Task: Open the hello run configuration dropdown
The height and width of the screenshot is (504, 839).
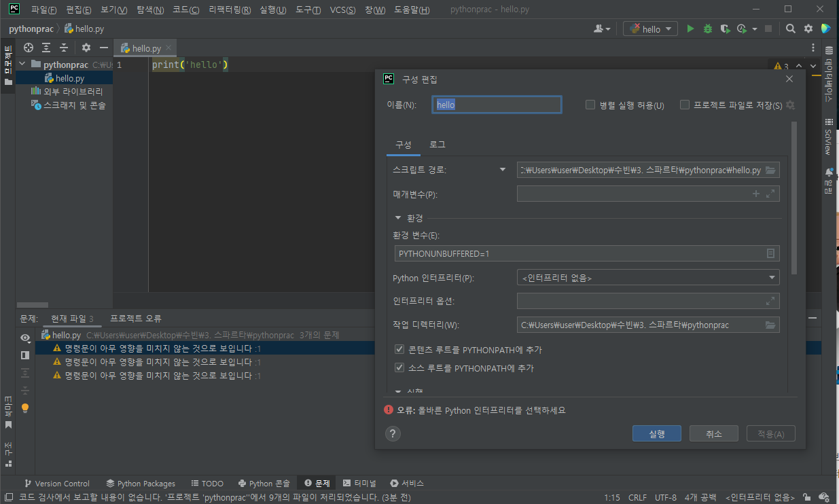Action: [651, 29]
